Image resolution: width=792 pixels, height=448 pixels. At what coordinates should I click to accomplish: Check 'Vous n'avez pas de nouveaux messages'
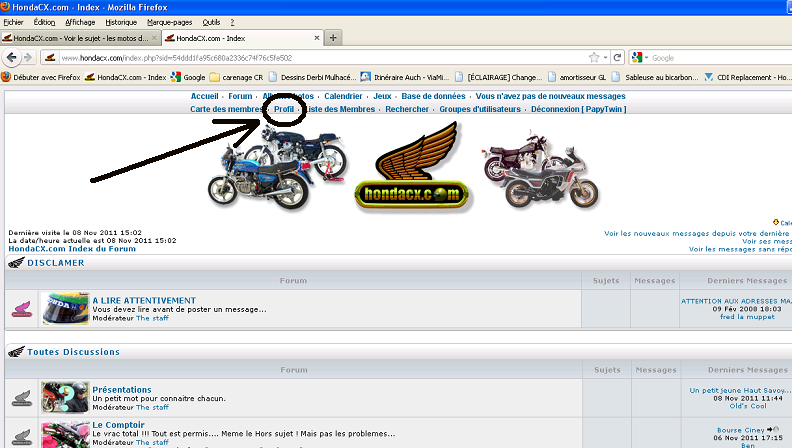(550, 96)
